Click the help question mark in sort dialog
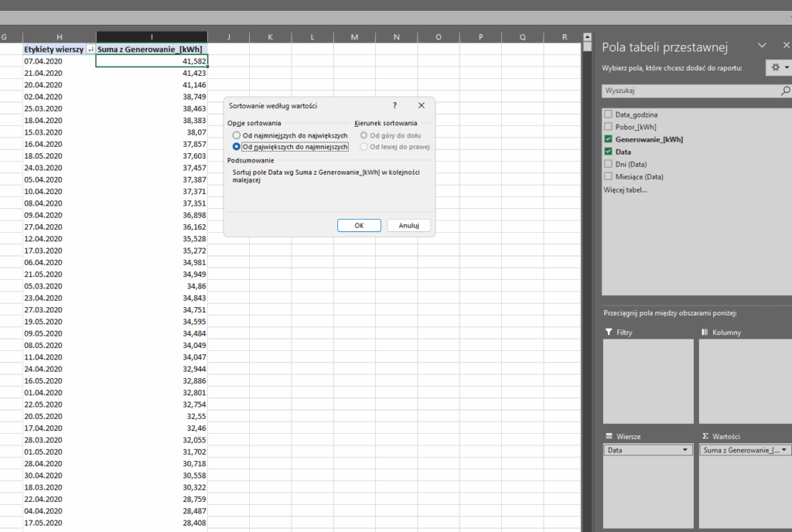This screenshot has width=792, height=532. [x=394, y=105]
